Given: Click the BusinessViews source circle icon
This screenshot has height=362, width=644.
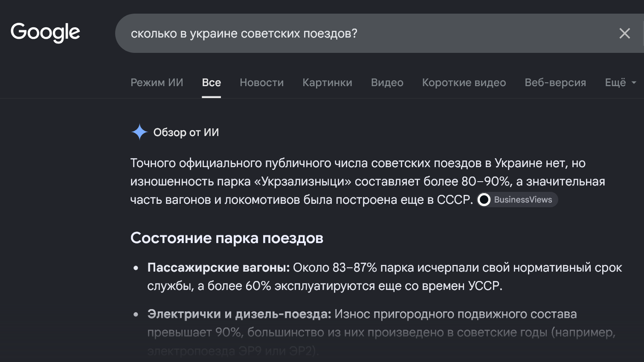Looking at the screenshot, I should click(484, 200).
